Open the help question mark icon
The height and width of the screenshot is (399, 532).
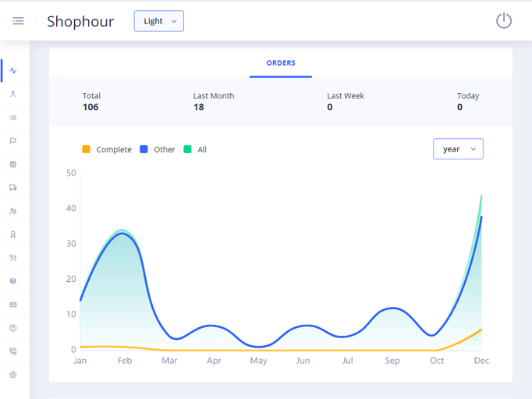(x=13, y=328)
